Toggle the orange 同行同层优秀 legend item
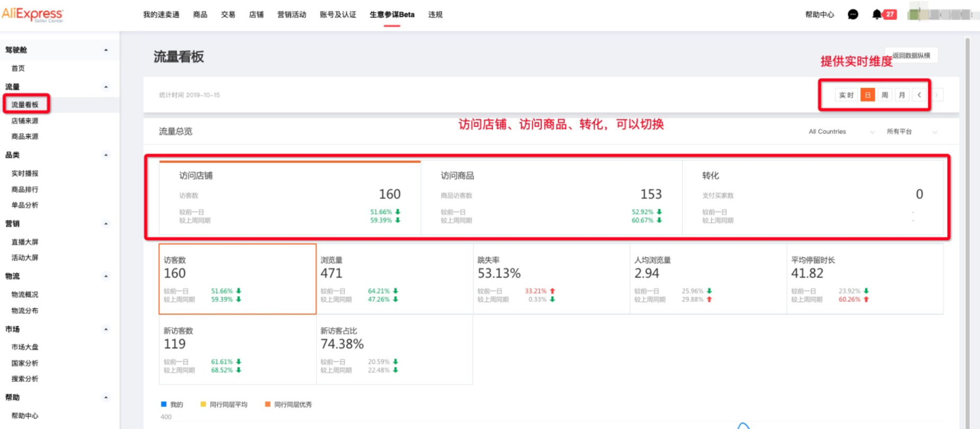The image size is (980, 429). click(288, 405)
